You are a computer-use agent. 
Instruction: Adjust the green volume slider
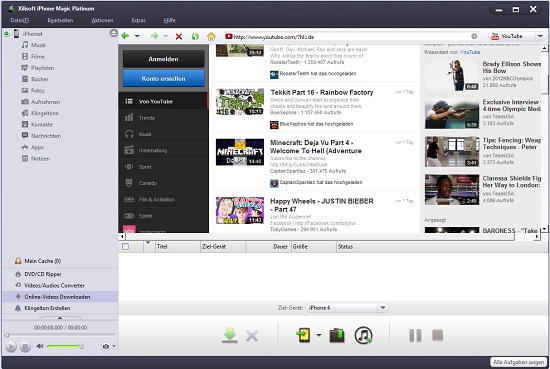coord(65,347)
